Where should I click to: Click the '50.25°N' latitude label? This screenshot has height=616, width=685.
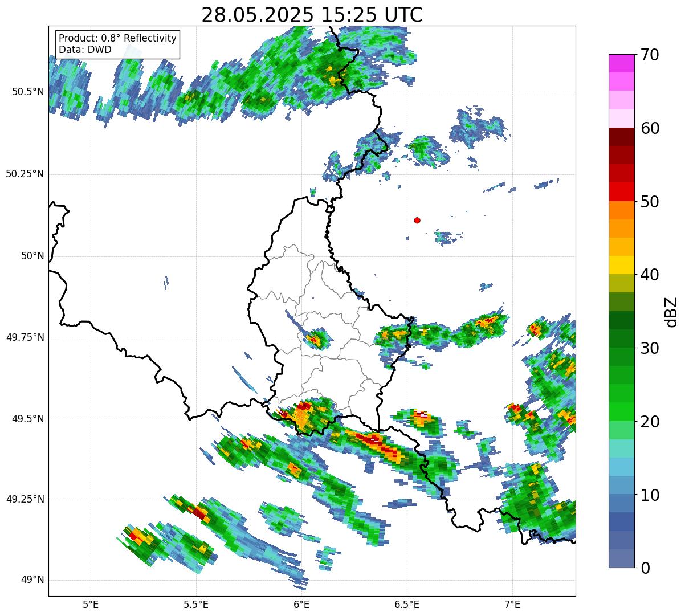(x=25, y=174)
